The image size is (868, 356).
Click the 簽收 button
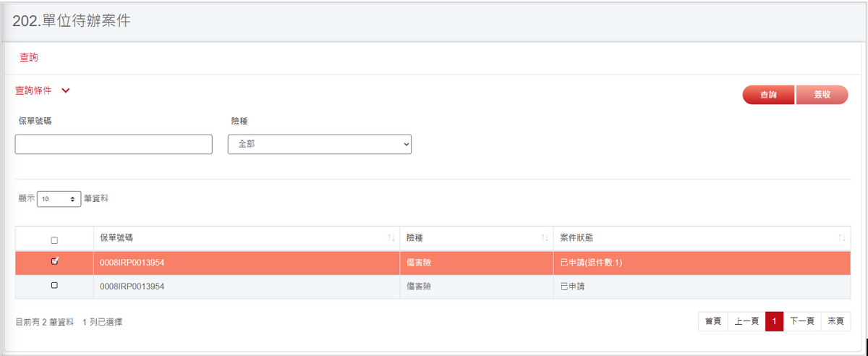point(822,95)
